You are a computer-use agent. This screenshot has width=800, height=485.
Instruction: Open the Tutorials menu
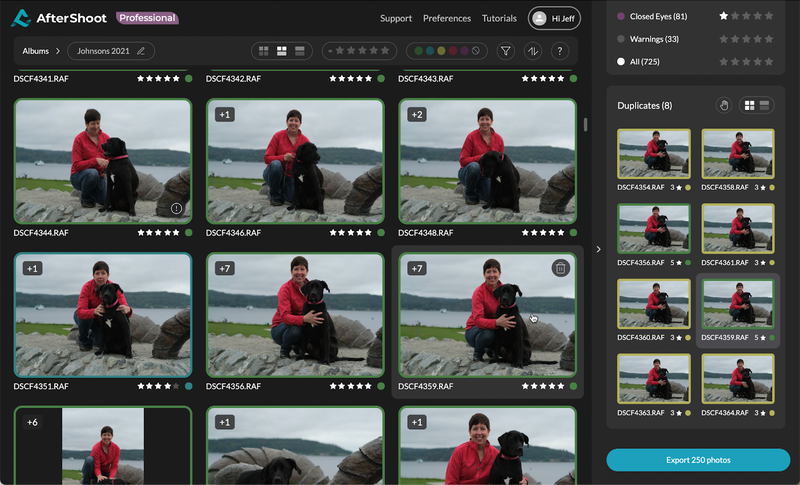[x=499, y=18]
